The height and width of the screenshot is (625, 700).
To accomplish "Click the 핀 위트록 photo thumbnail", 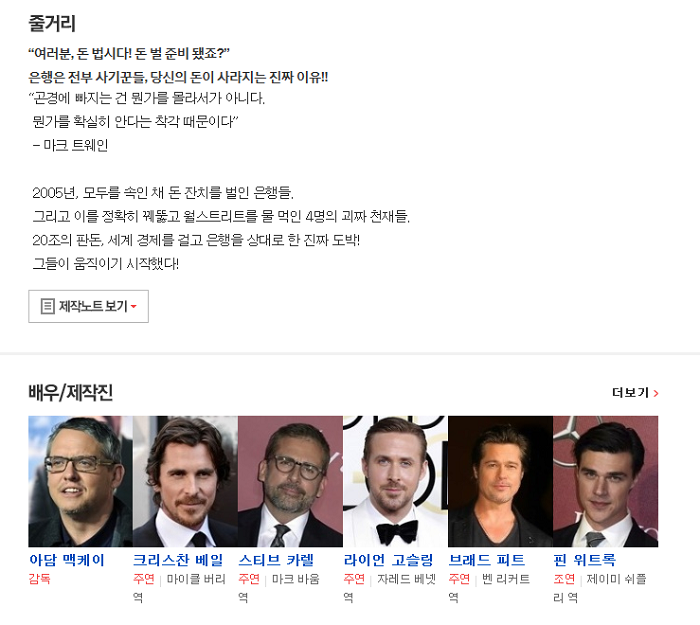I will click(605, 481).
